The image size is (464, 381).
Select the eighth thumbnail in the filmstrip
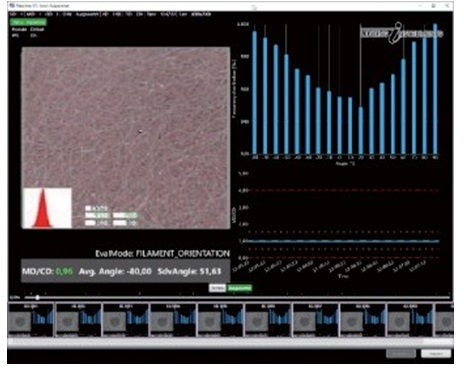pos(363,320)
